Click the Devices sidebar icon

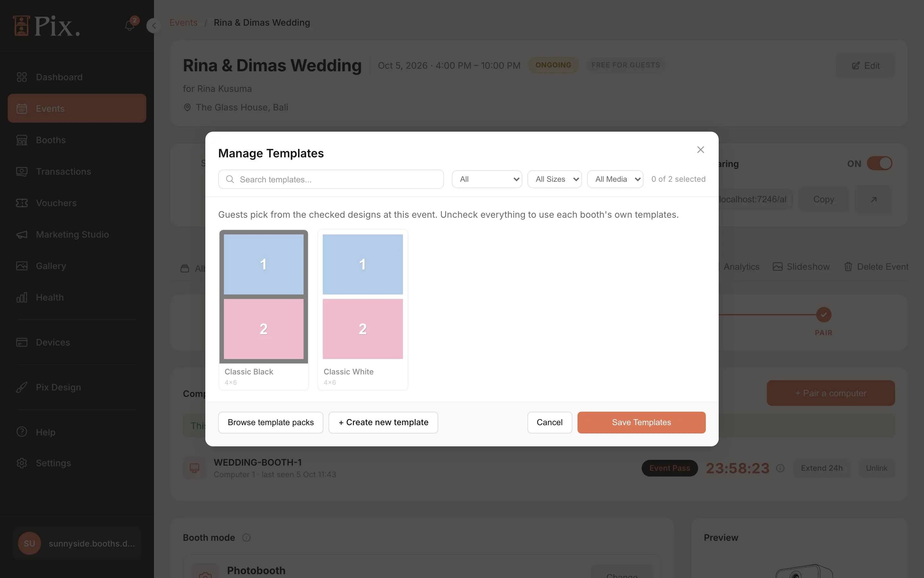coord(22,342)
